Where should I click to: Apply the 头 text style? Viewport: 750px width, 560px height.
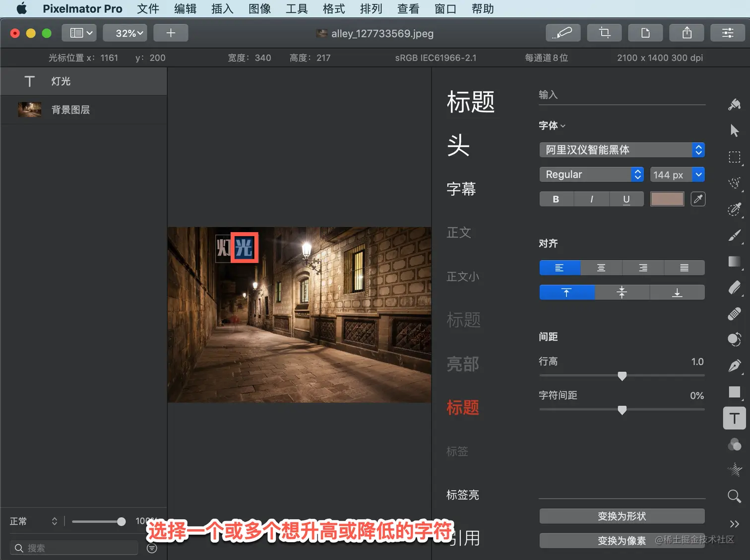coord(458,145)
